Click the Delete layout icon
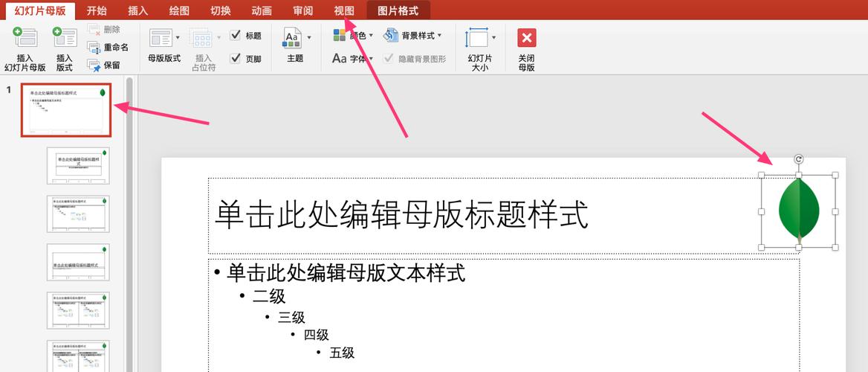The image size is (868, 372). [x=94, y=29]
